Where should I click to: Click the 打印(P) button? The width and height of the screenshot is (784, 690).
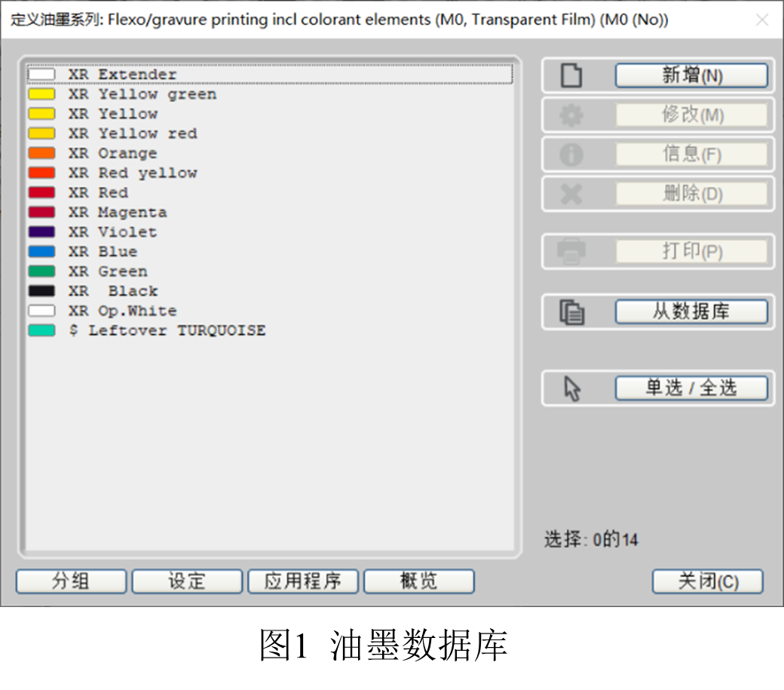tap(691, 252)
